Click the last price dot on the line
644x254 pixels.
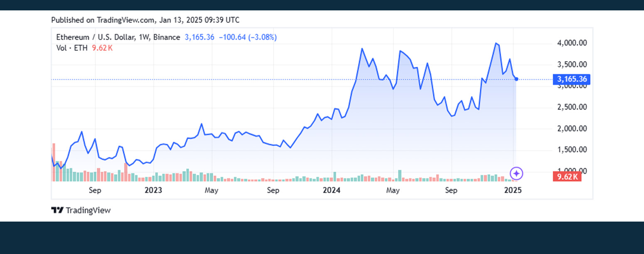(x=516, y=79)
